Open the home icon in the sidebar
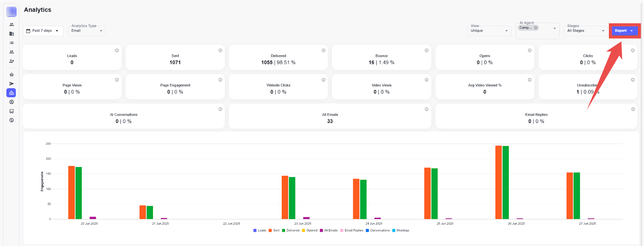 click(12, 75)
